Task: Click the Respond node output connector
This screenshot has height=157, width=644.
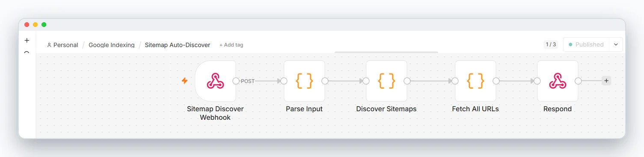Action: pos(578,81)
